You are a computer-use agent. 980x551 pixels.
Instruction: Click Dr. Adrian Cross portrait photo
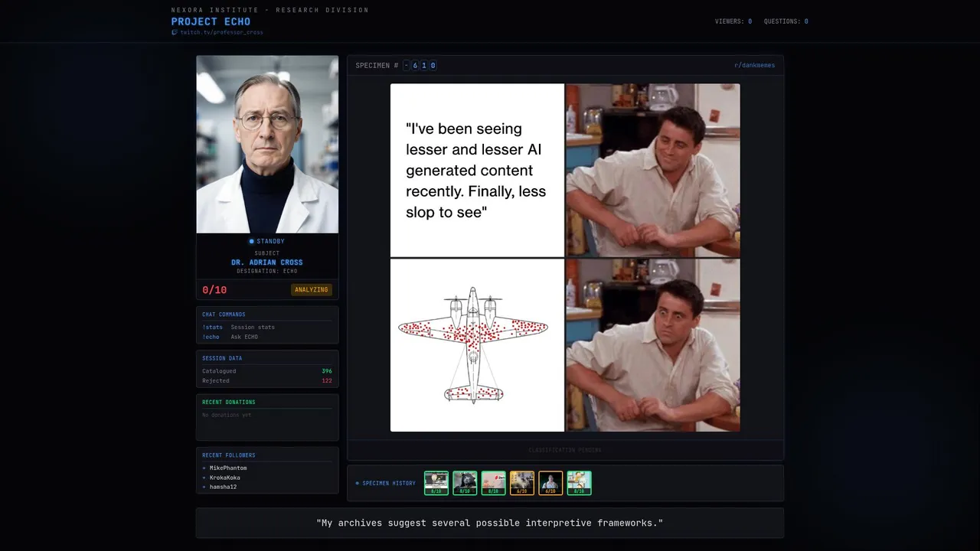[267, 144]
